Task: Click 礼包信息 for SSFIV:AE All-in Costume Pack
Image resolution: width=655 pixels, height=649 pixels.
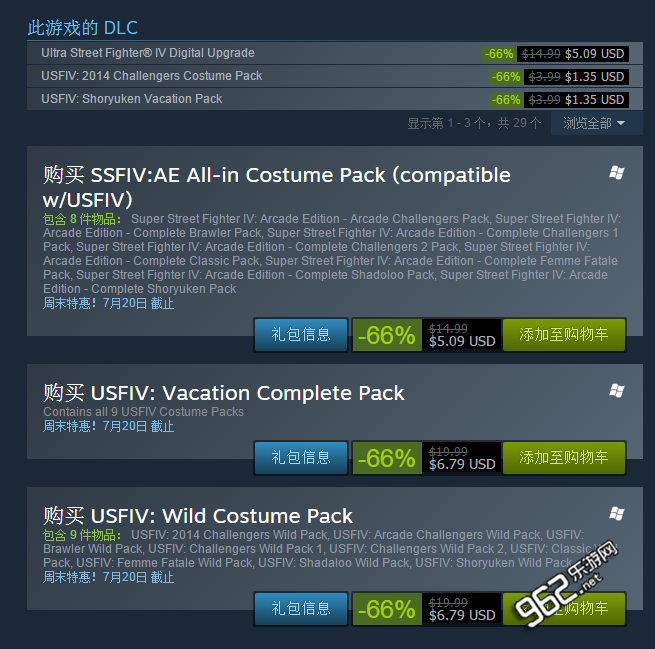Action: click(301, 335)
